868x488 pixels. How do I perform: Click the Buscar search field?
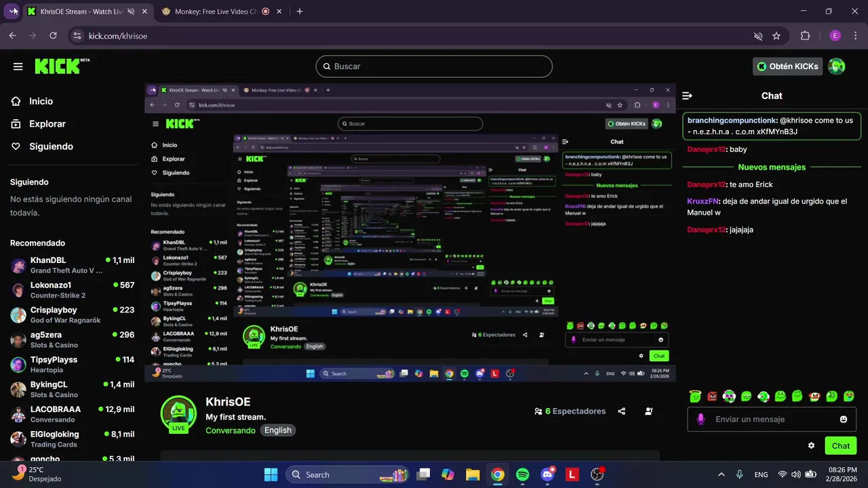click(x=434, y=66)
